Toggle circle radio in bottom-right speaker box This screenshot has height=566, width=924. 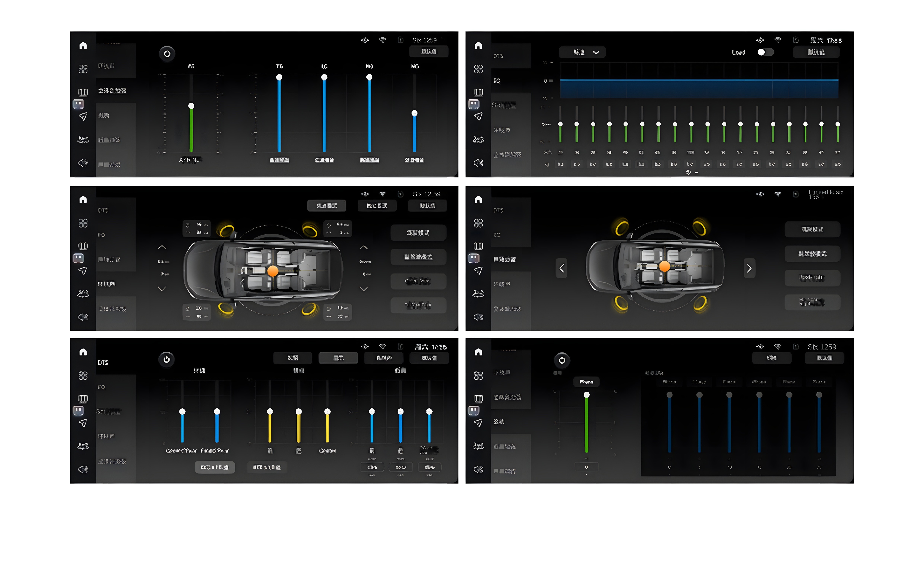pos(328,309)
